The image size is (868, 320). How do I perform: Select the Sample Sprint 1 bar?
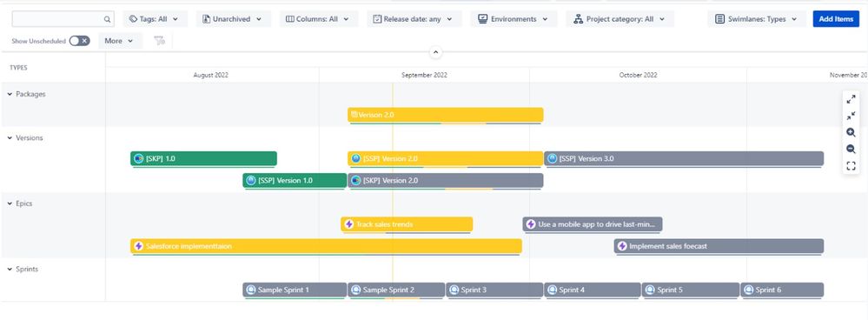295,290
